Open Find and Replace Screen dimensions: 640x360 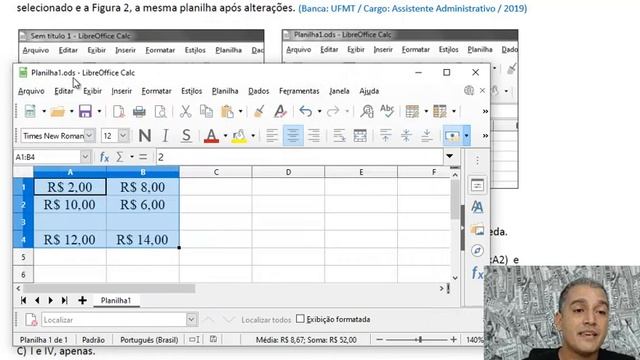(367, 111)
